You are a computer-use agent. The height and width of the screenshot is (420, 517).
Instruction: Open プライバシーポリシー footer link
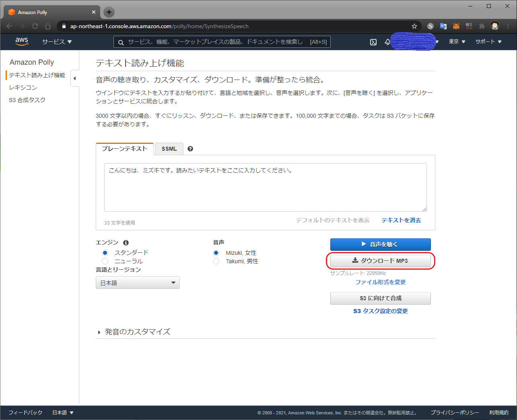pos(455,413)
